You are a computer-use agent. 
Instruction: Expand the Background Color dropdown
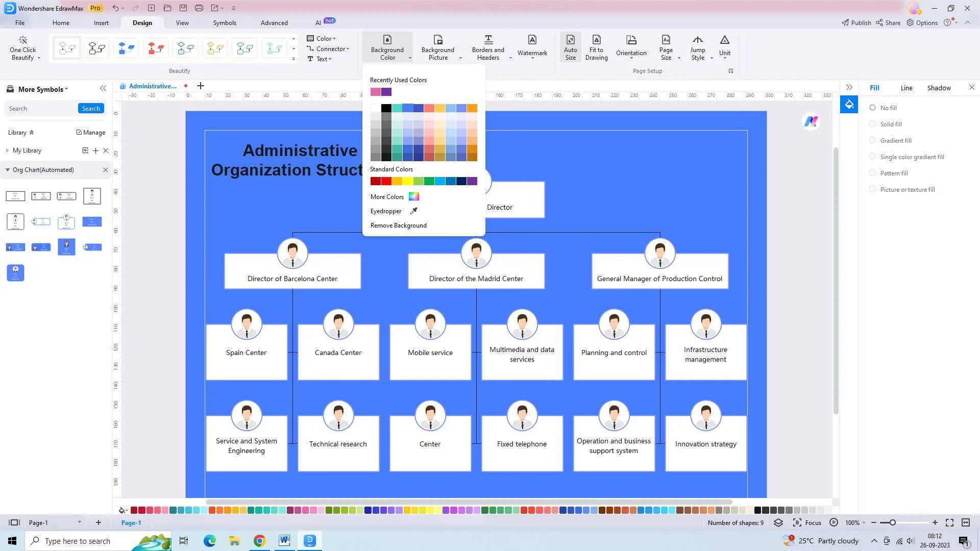(x=410, y=59)
